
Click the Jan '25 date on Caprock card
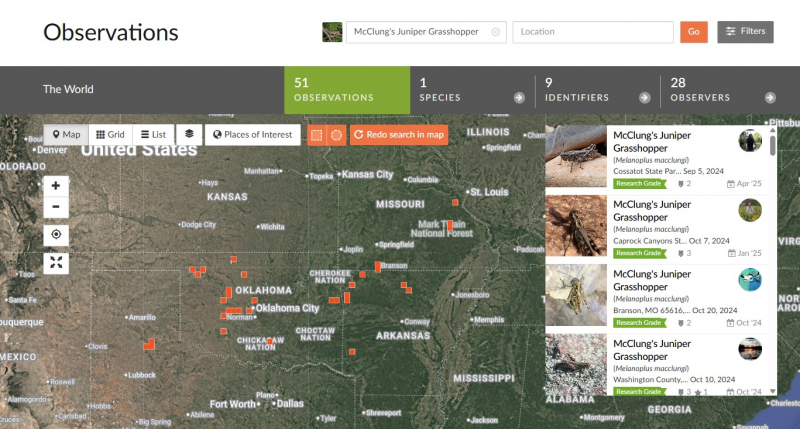744,253
